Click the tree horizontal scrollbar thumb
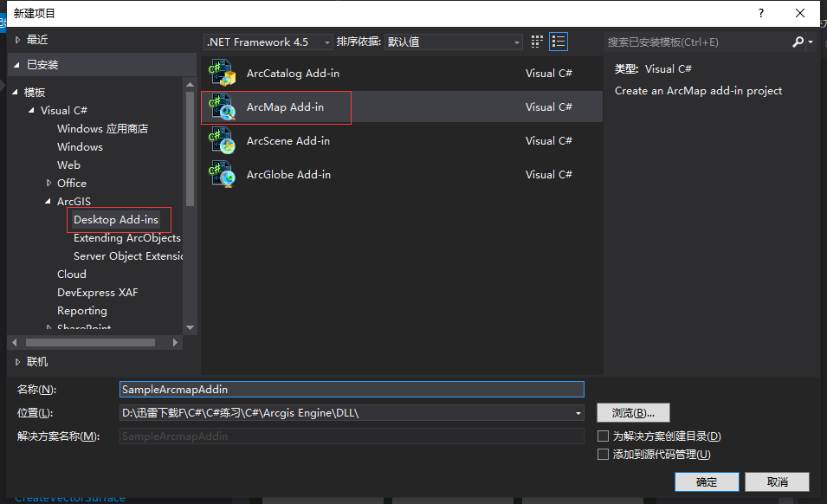This screenshot has height=504, width=827. click(90, 343)
